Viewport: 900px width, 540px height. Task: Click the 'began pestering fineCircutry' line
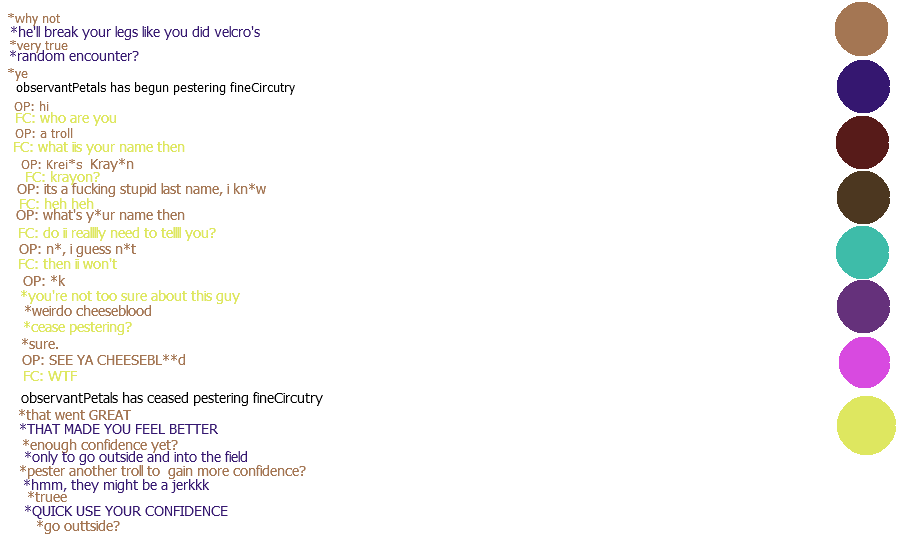(x=155, y=88)
